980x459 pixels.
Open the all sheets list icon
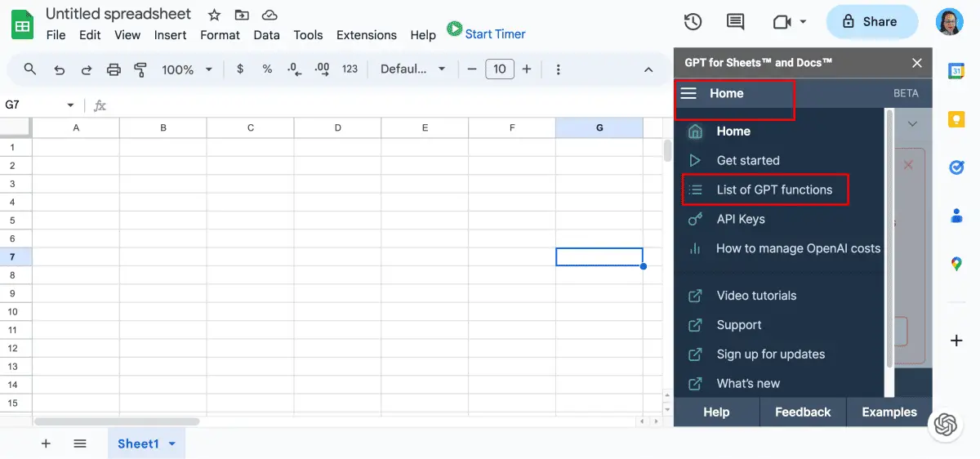point(80,443)
